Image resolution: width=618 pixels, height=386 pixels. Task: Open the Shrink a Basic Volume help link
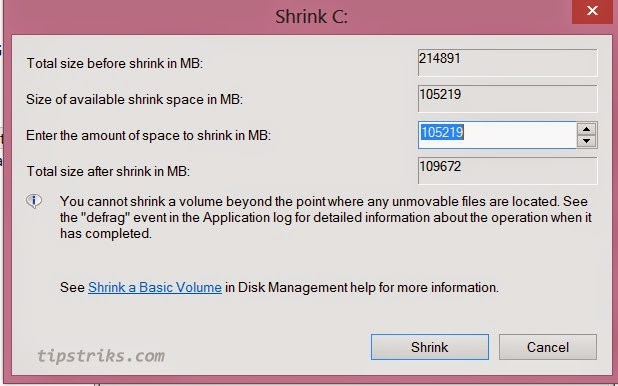(155, 287)
